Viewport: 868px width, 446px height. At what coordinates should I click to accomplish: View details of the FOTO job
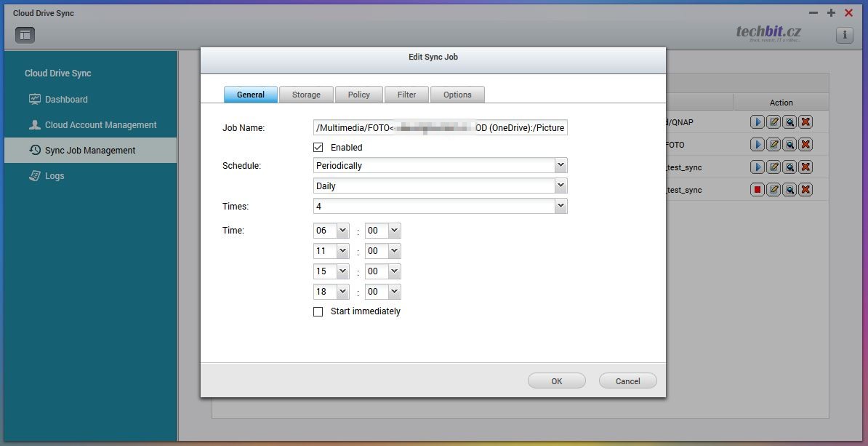pos(789,145)
